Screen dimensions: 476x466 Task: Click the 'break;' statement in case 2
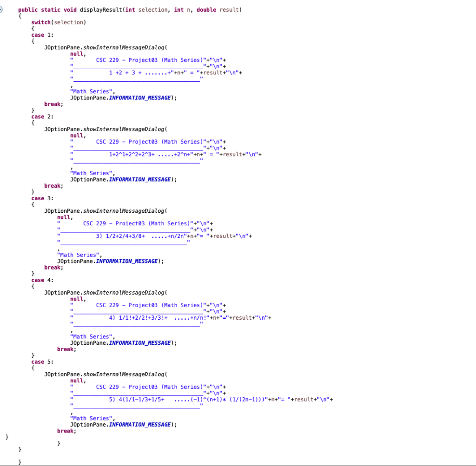click(54, 186)
